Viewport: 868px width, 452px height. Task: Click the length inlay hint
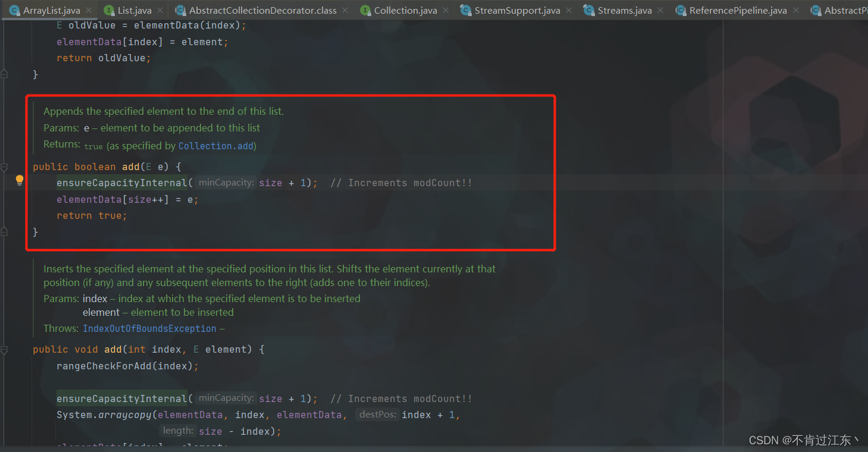click(x=178, y=431)
